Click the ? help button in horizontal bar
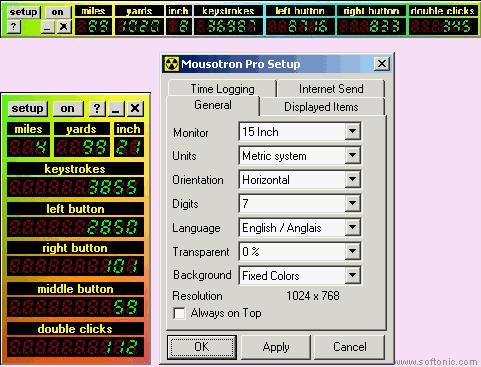Screen dimensions: 481x367 click(x=14, y=26)
